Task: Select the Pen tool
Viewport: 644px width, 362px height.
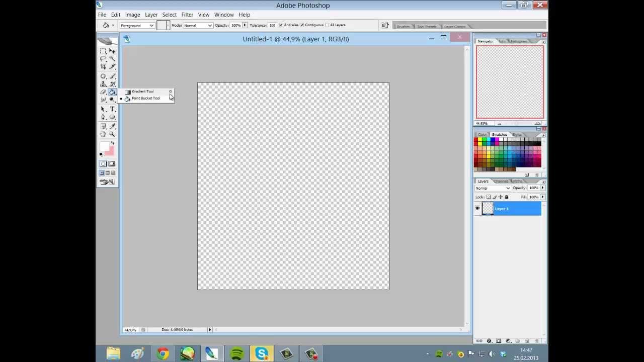Action: 103,117
